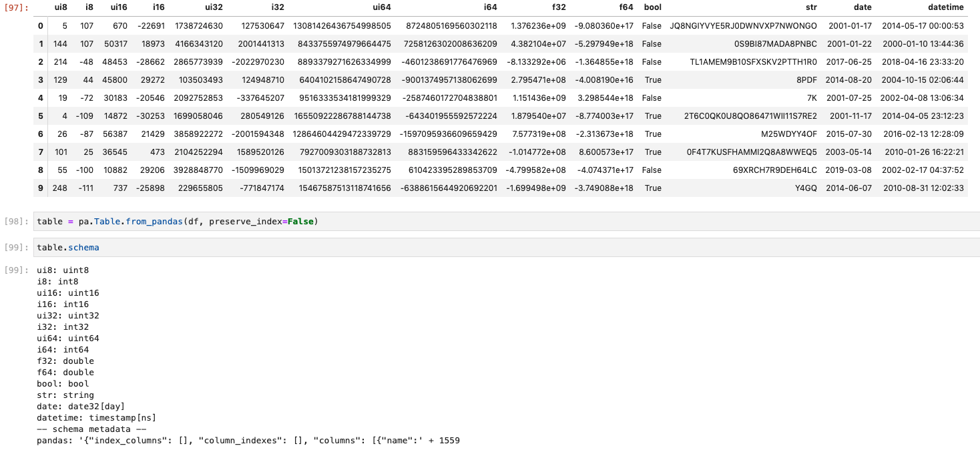Image resolution: width=980 pixels, height=450 pixels.
Task: Click the [97] output prompt label
Action: pyautogui.click(x=17, y=7)
